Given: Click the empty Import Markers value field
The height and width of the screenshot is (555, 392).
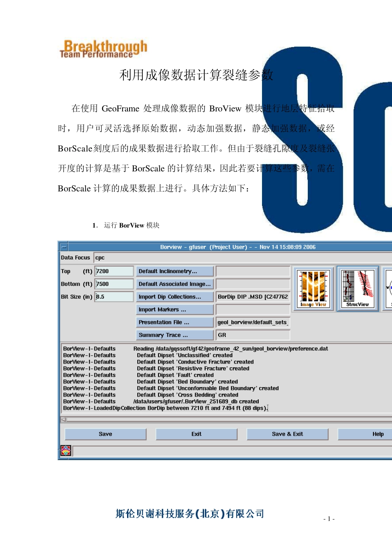Looking at the screenshot, I should (253, 309).
